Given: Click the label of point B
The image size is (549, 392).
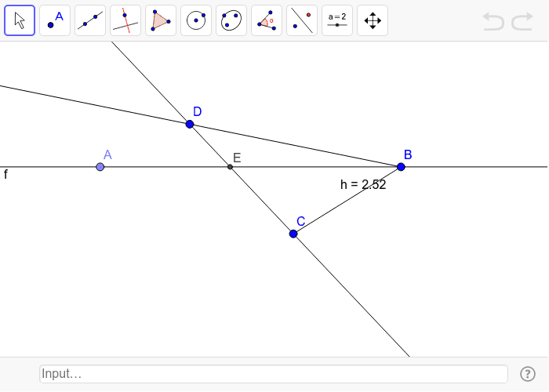Looking at the screenshot, I should pyautogui.click(x=408, y=154).
